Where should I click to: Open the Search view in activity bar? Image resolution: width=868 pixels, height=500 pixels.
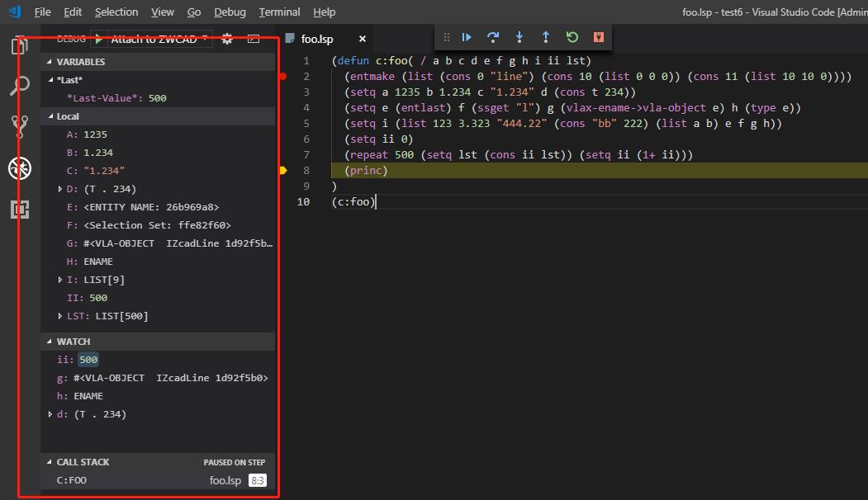coord(20,86)
